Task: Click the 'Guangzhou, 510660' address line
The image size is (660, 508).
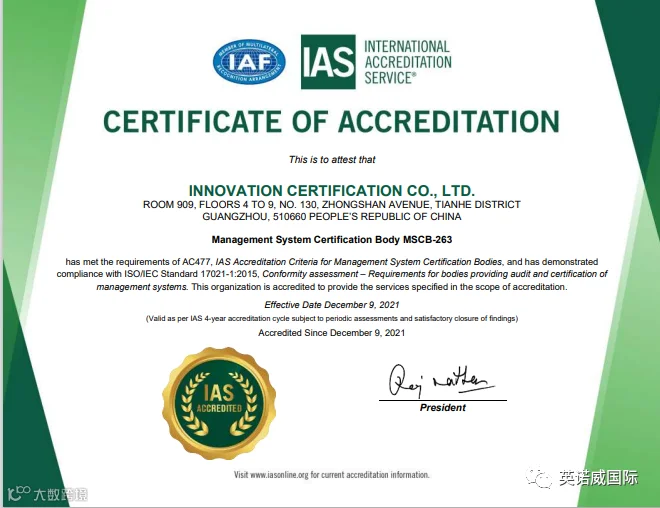Action: click(x=332, y=217)
